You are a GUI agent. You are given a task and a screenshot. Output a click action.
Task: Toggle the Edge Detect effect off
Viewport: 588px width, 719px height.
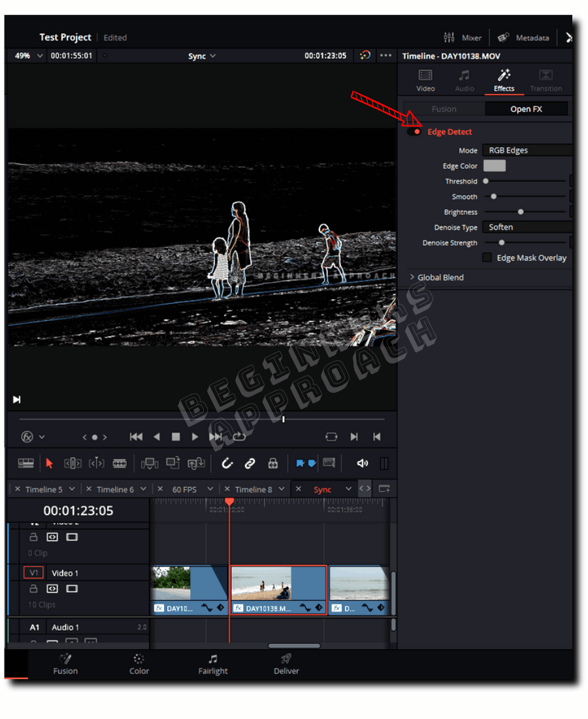click(414, 132)
